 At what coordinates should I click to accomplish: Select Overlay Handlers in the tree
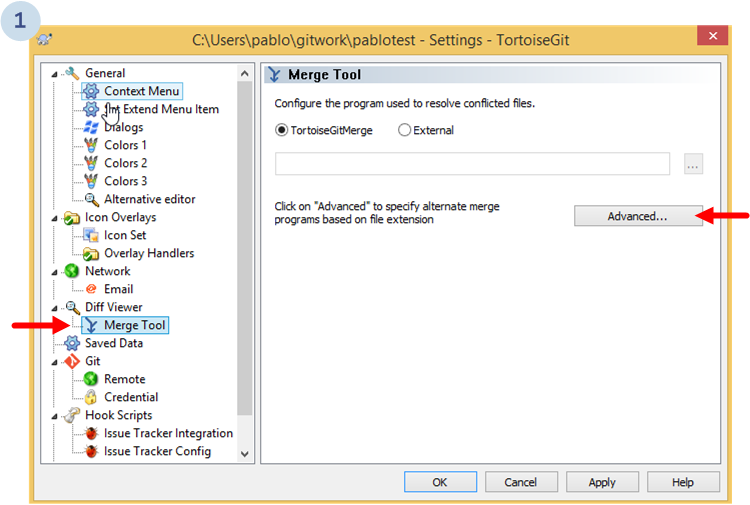pyautogui.click(x=149, y=253)
